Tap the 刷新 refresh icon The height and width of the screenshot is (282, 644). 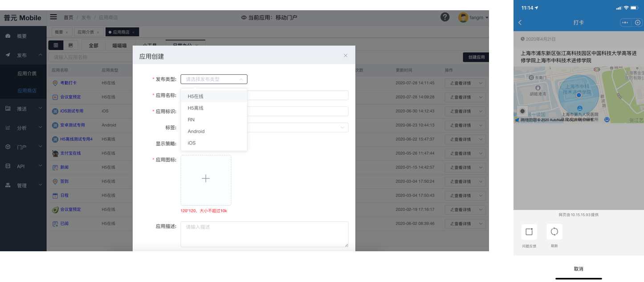tap(554, 232)
